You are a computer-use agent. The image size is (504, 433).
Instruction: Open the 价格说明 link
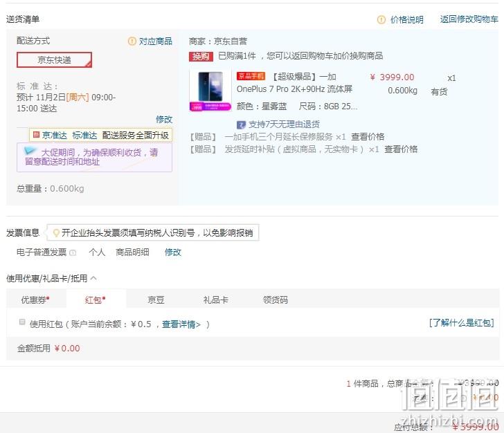[x=407, y=20]
